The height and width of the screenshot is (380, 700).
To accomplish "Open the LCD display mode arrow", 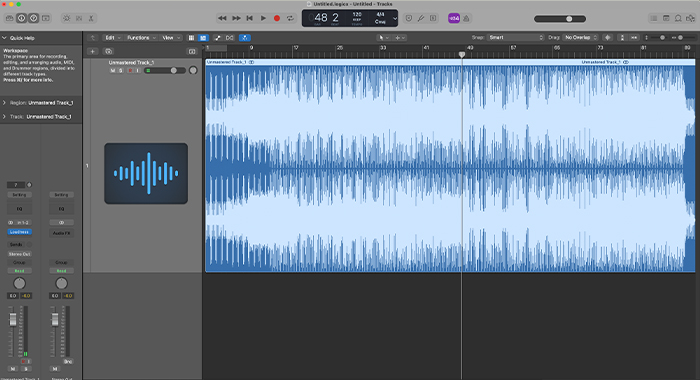I will tap(395, 19).
